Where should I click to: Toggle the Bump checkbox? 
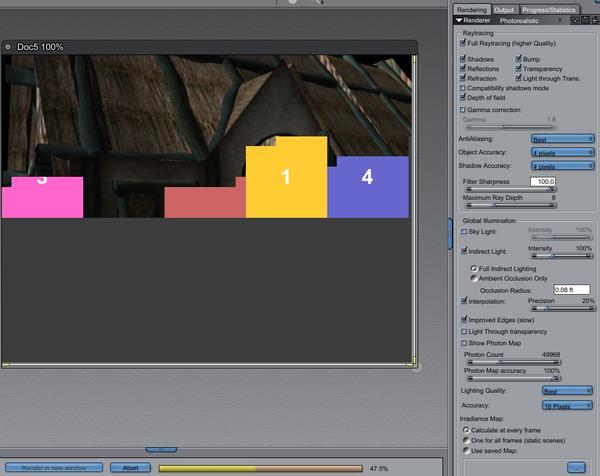[x=518, y=59]
